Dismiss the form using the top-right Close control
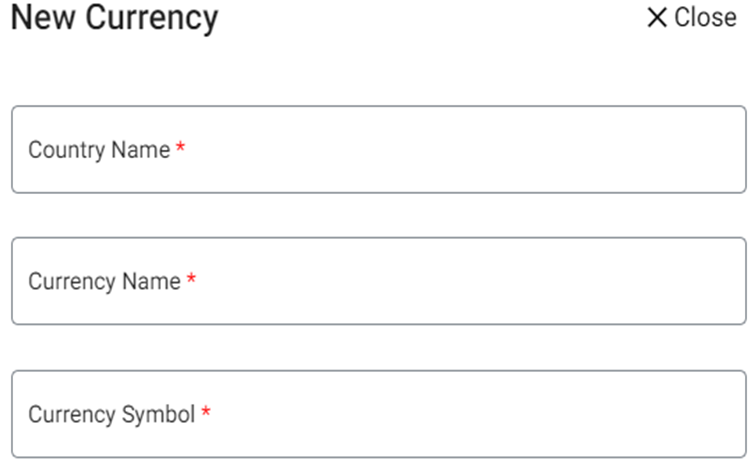This screenshot has height=474, width=756. click(691, 18)
